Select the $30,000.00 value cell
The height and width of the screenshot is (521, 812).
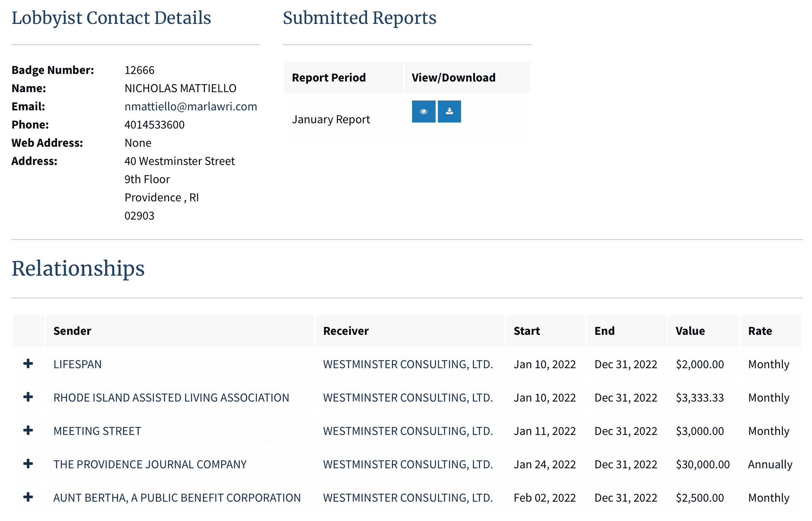coord(703,465)
